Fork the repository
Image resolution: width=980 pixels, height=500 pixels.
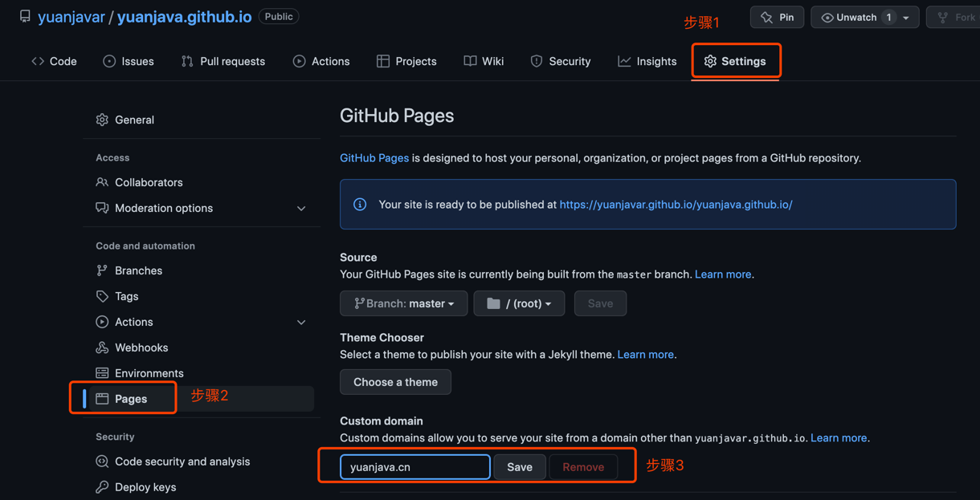[954, 17]
